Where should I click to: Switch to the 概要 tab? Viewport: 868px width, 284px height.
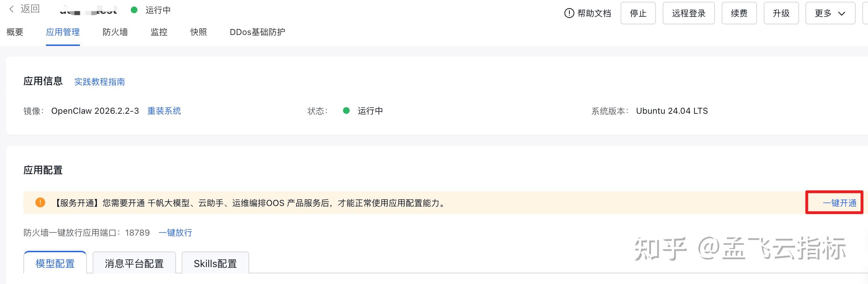[15, 32]
